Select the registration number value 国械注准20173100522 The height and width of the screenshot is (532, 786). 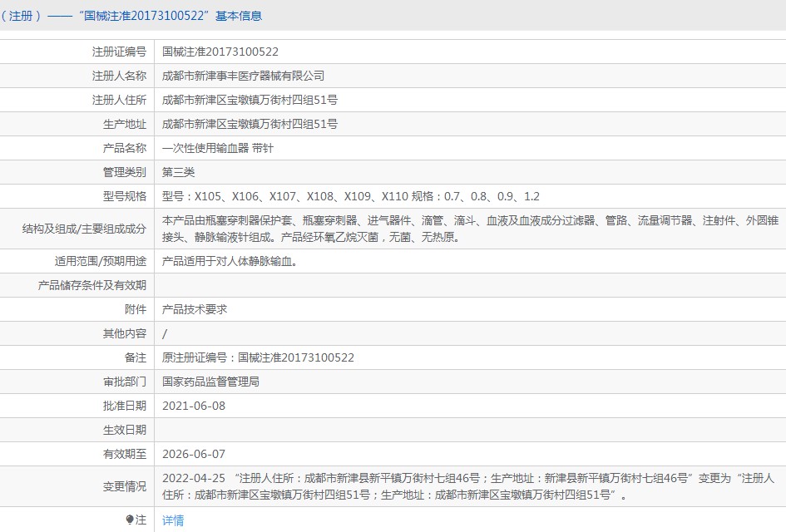(x=220, y=52)
